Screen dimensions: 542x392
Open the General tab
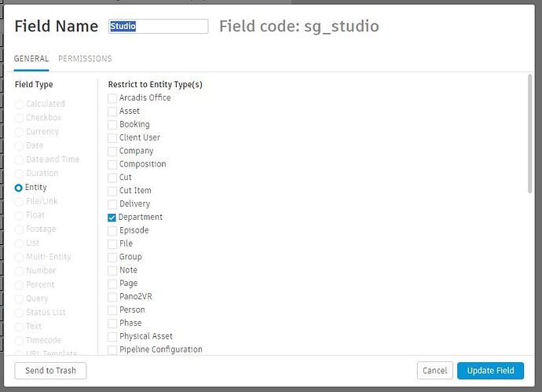[x=31, y=59]
